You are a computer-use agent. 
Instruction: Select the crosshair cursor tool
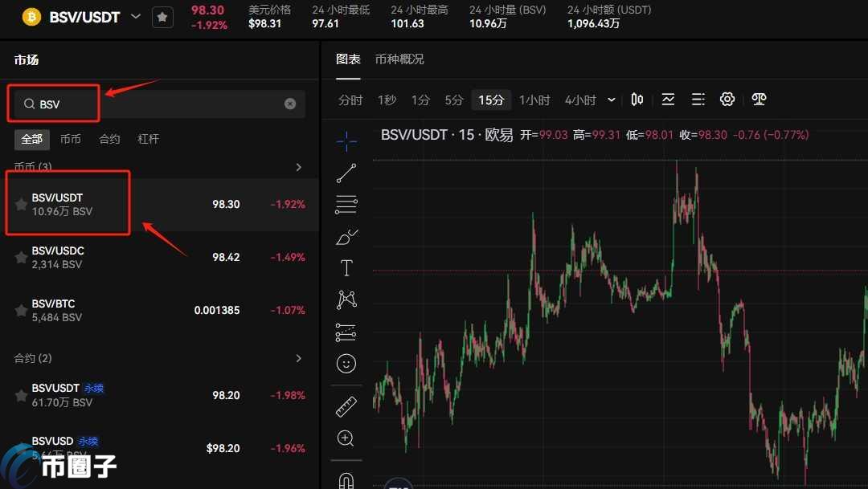pos(346,141)
